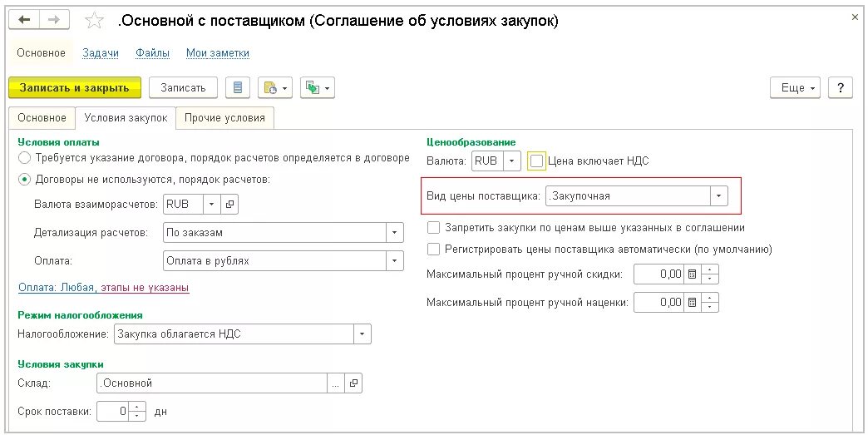This screenshot has height=435, width=868.
Task: Open calculator for Максимальный процент ручной скидки
Action: click(692, 274)
